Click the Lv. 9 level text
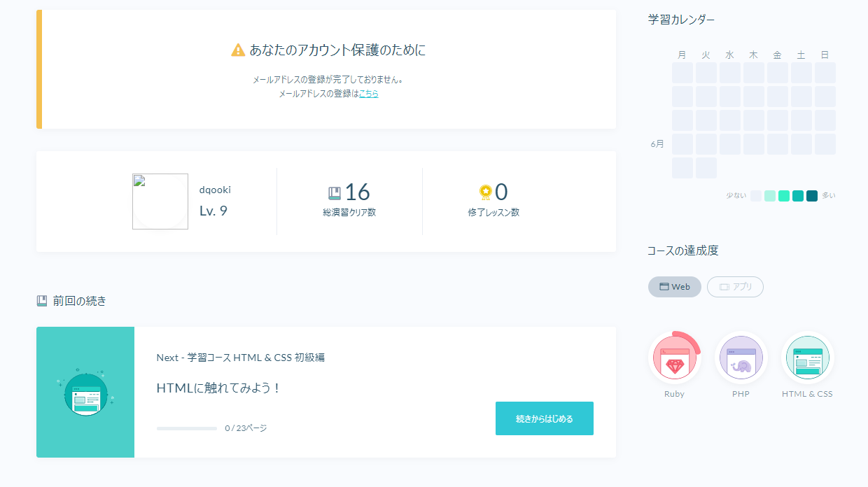868x487 pixels. click(x=213, y=211)
